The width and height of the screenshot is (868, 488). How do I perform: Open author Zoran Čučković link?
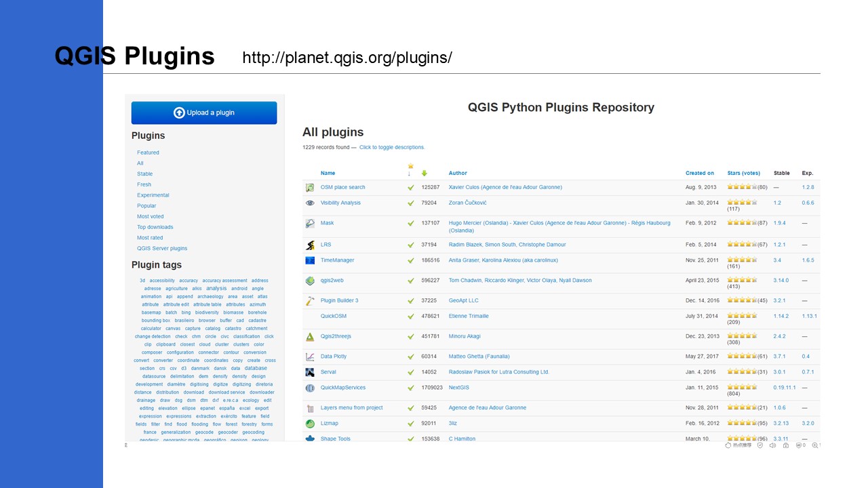click(467, 203)
